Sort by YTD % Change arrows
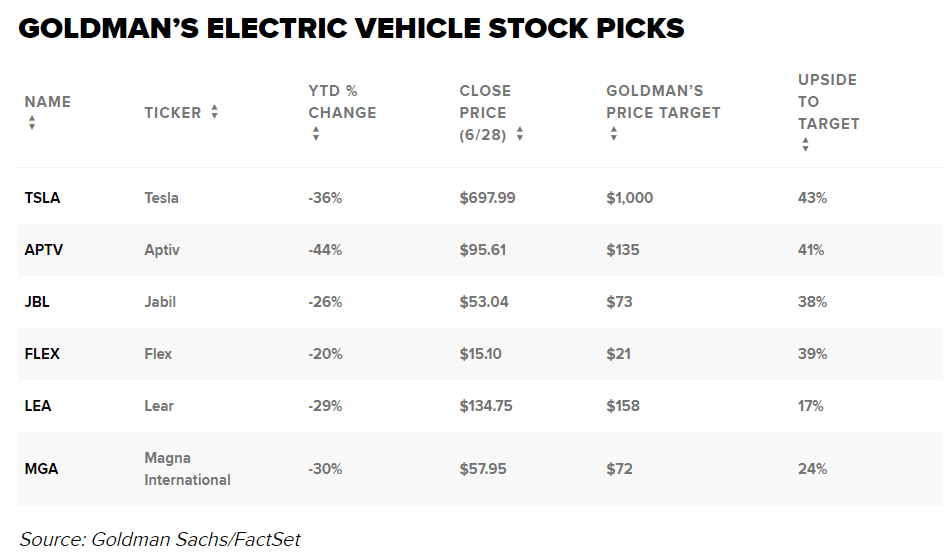951x553 pixels. click(x=316, y=134)
